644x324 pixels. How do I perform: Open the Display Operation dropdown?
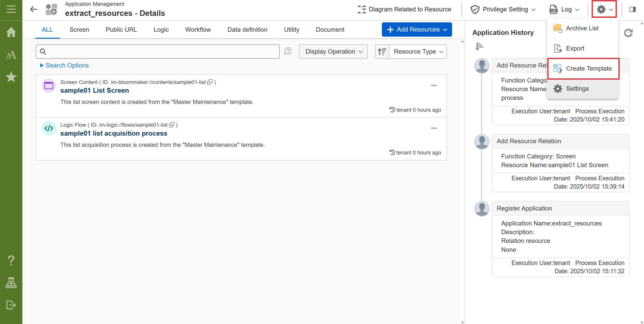(x=333, y=52)
